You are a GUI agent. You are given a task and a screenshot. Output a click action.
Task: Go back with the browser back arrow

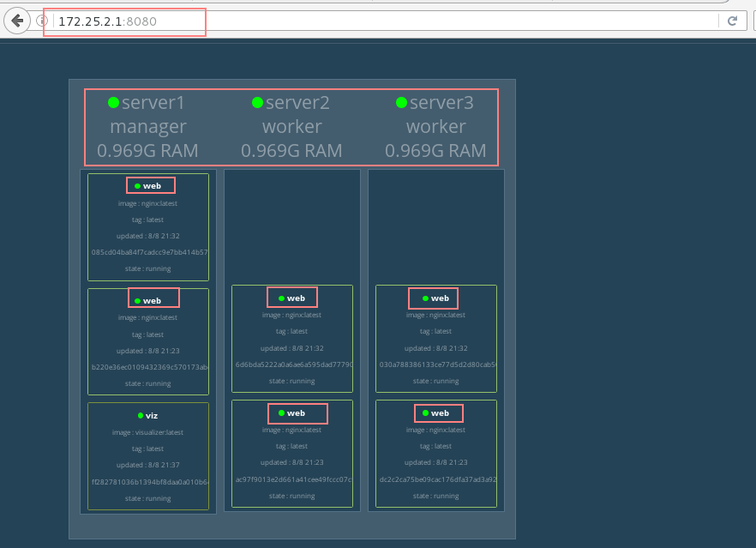click(x=17, y=21)
